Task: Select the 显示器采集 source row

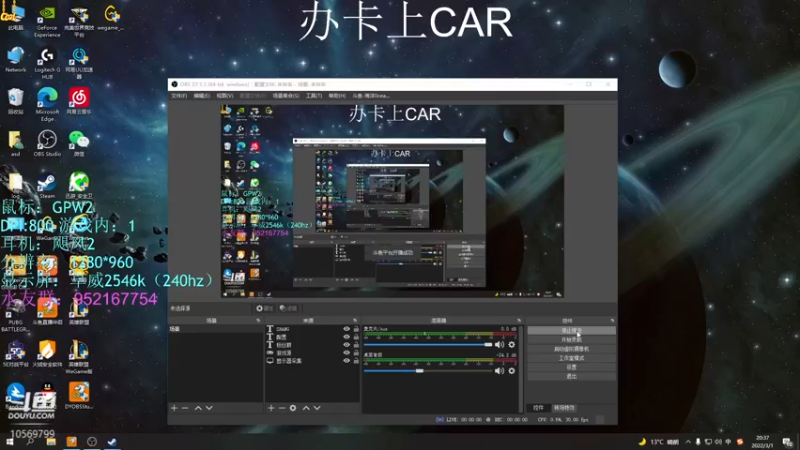Action: click(x=312, y=361)
